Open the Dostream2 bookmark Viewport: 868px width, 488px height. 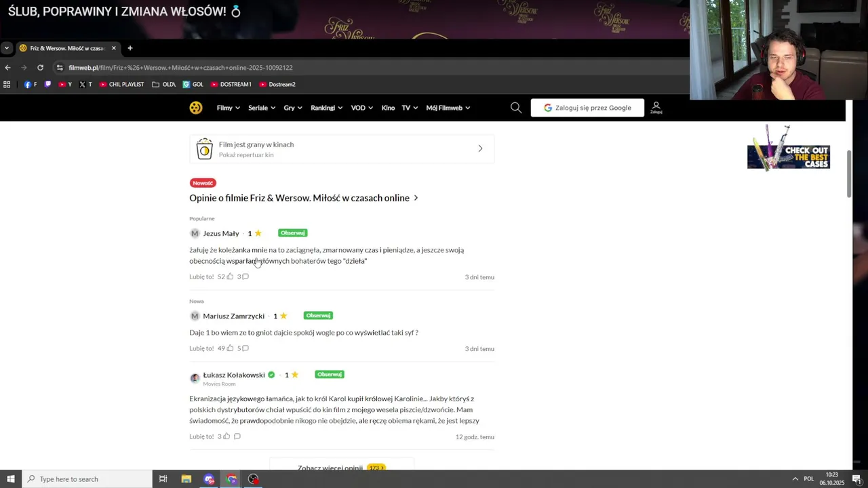277,85
